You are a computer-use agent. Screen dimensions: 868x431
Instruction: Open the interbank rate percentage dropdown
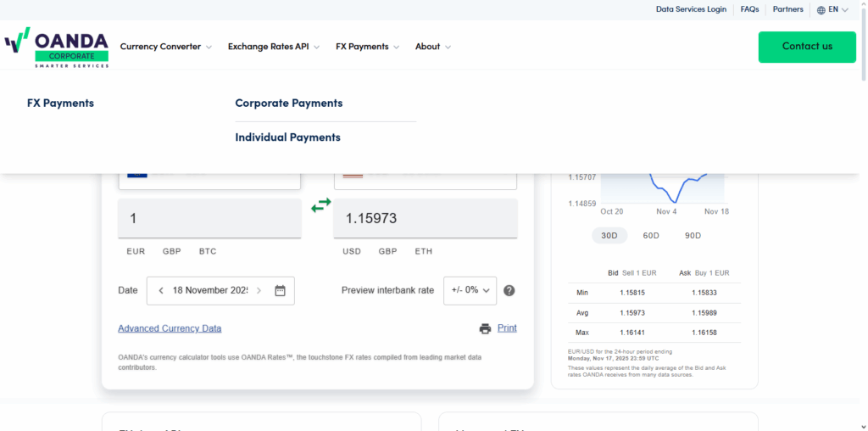click(x=470, y=290)
